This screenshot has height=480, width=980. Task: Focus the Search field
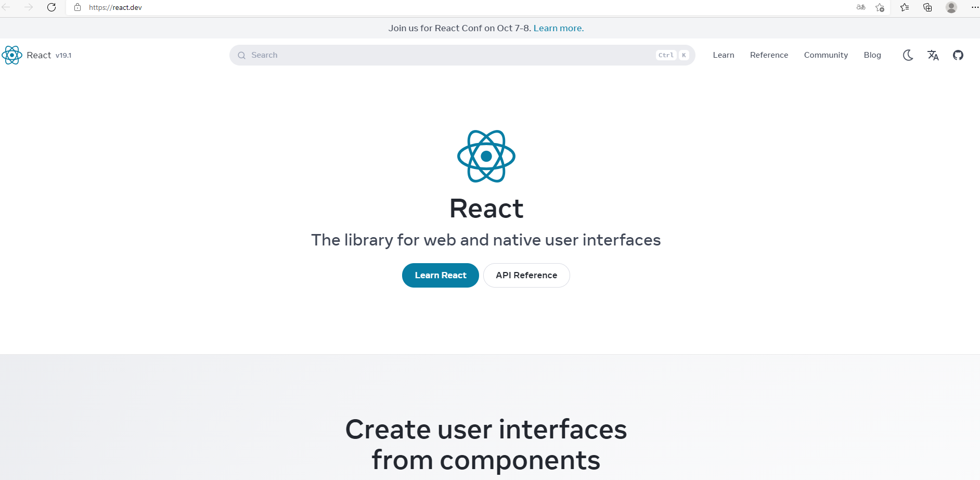click(x=462, y=55)
